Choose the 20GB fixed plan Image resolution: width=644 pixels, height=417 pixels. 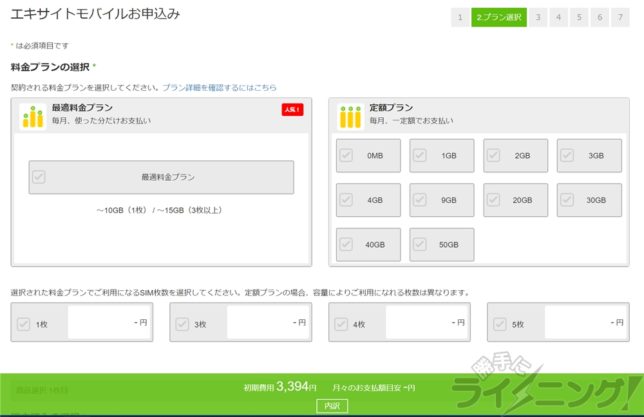coord(515,200)
